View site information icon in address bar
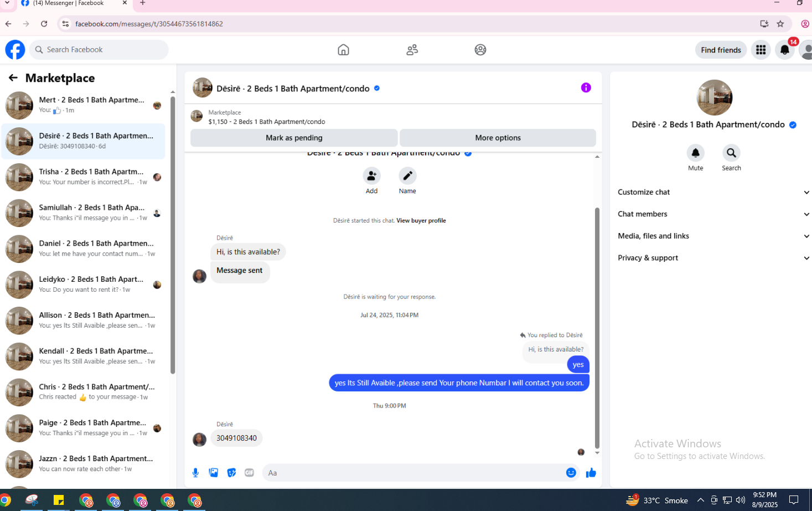The width and height of the screenshot is (812, 511). [x=65, y=24]
